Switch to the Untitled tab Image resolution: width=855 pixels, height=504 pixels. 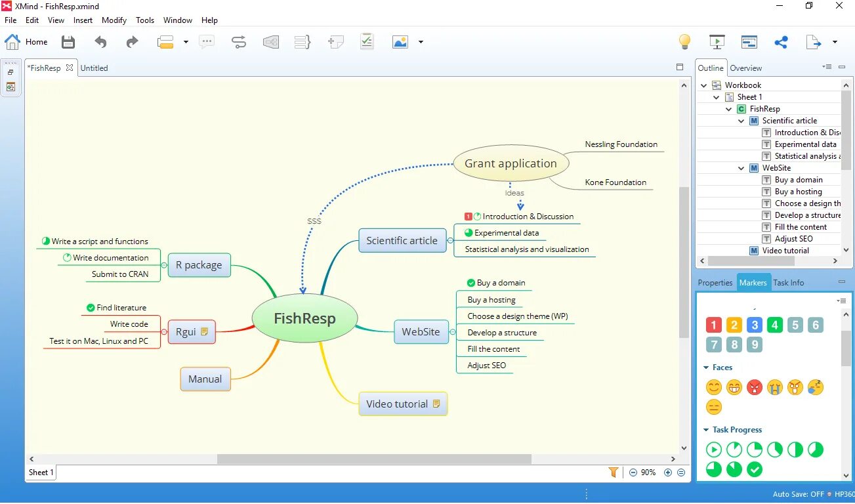94,68
